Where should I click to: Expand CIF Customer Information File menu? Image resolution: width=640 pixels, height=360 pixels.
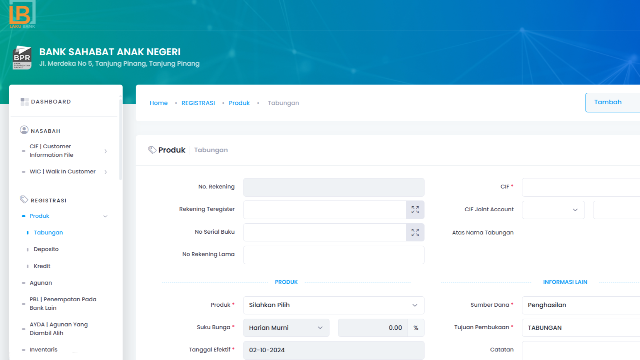click(65, 151)
